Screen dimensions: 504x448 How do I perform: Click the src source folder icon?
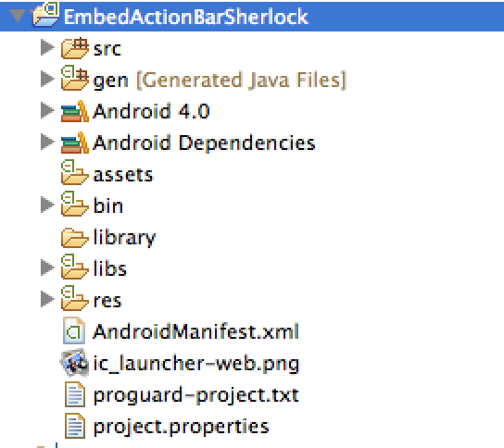click(x=74, y=48)
